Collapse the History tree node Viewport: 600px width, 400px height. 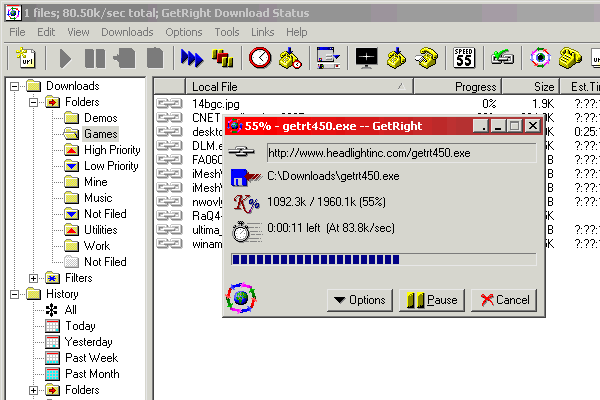click(14, 294)
